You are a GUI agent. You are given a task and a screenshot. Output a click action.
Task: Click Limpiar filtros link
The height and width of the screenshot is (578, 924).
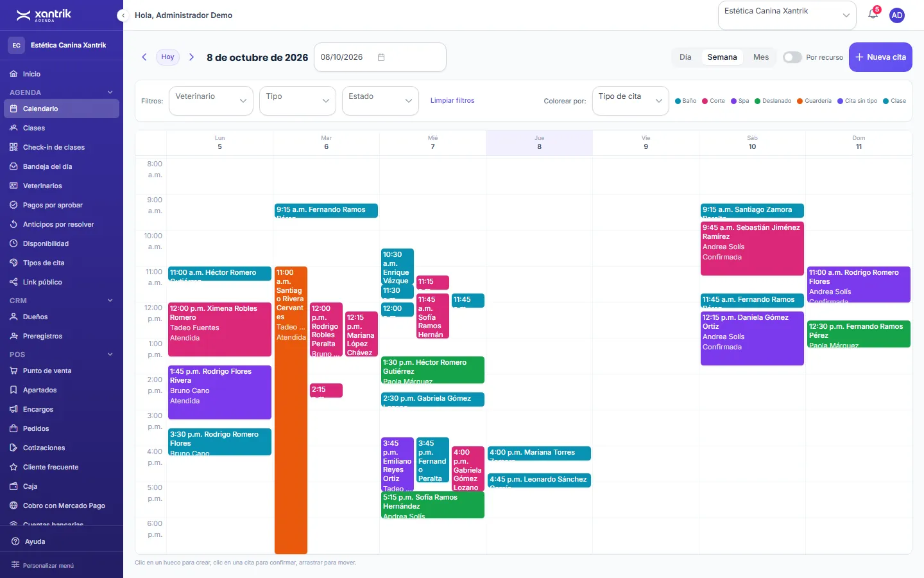(x=452, y=101)
